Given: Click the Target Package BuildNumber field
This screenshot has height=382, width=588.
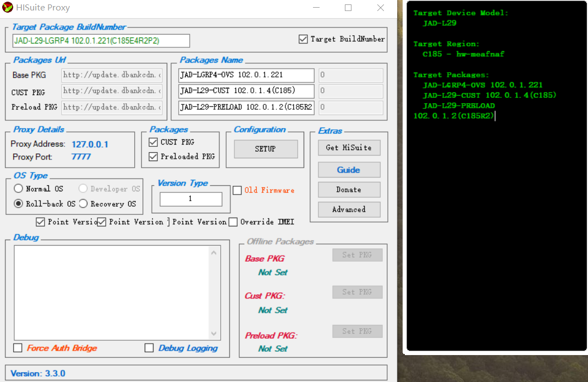Looking at the screenshot, I should click(101, 41).
